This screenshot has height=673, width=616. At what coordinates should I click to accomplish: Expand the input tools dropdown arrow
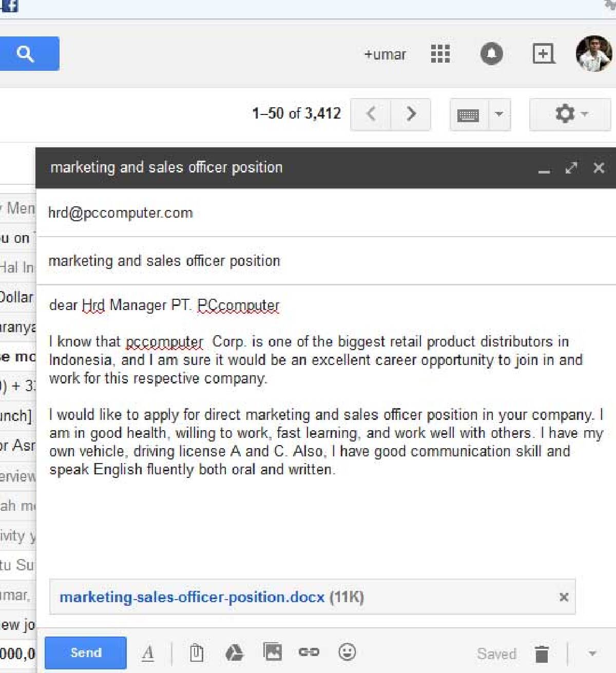click(499, 114)
